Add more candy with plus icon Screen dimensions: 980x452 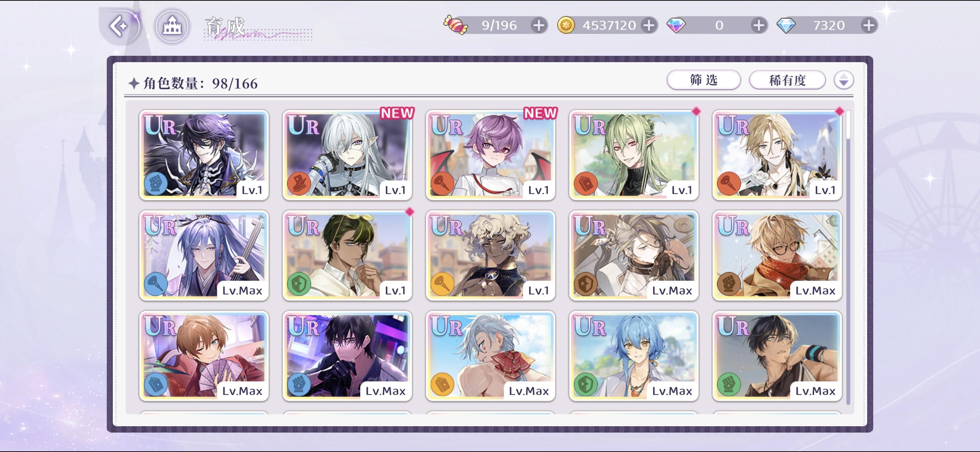click(539, 25)
